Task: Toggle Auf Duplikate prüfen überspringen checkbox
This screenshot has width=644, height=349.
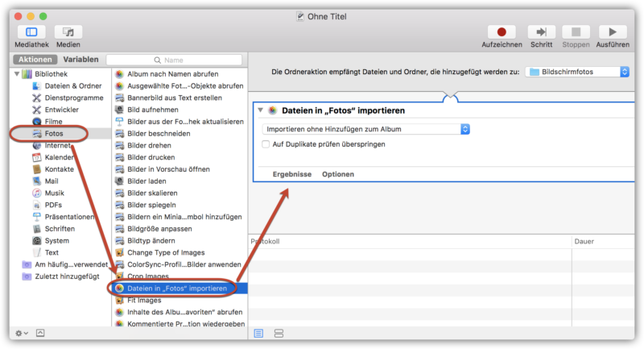Action: [266, 144]
